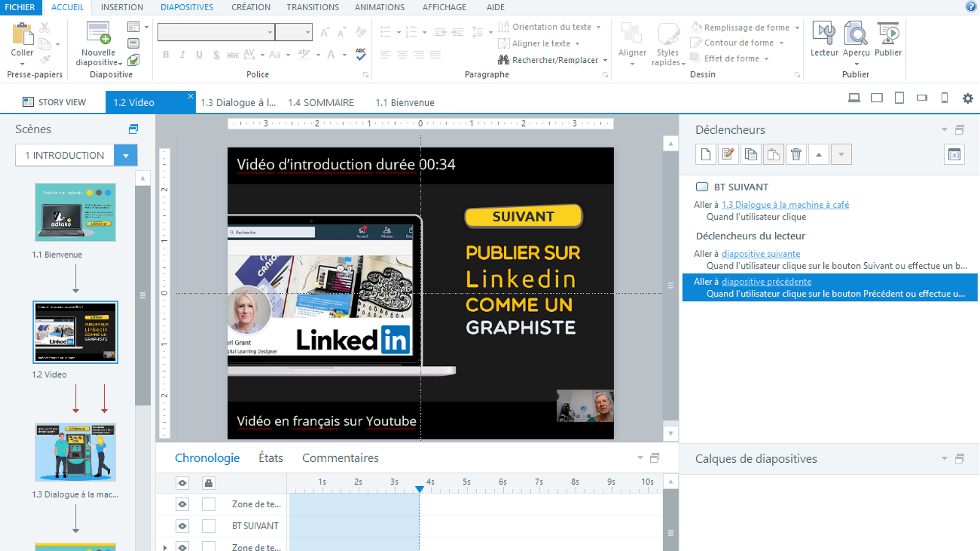Follow link 1.3 Dialogue à la machine à café

(785, 205)
